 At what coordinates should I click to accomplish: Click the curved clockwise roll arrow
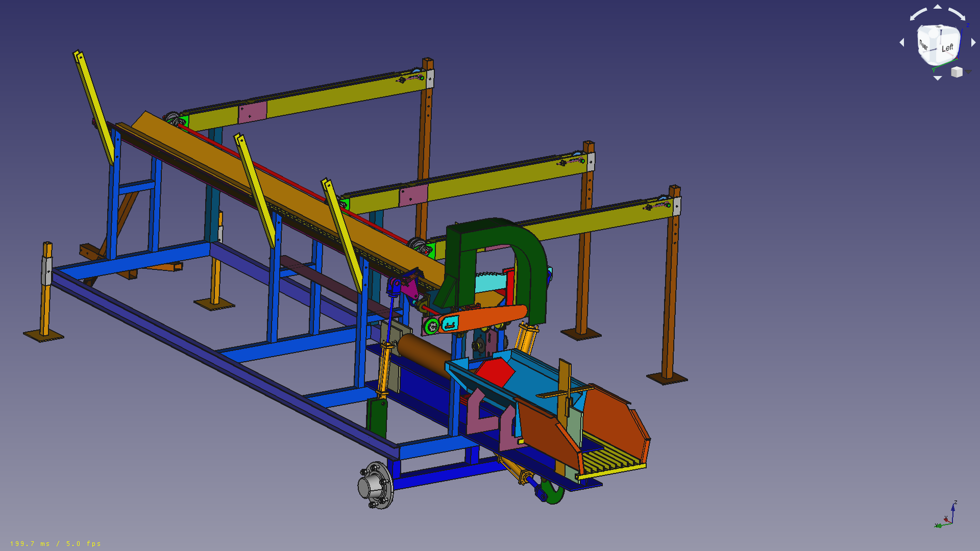tap(957, 13)
